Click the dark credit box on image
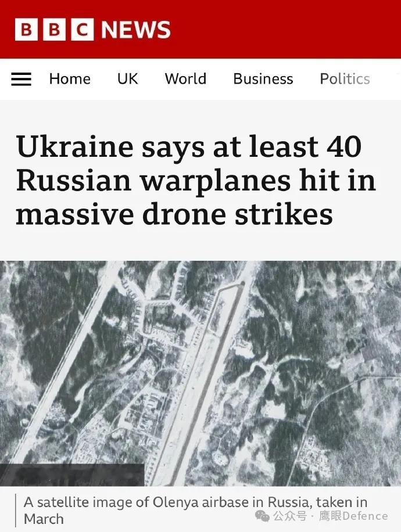This screenshot has height=532, width=401. [x=72, y=475]
